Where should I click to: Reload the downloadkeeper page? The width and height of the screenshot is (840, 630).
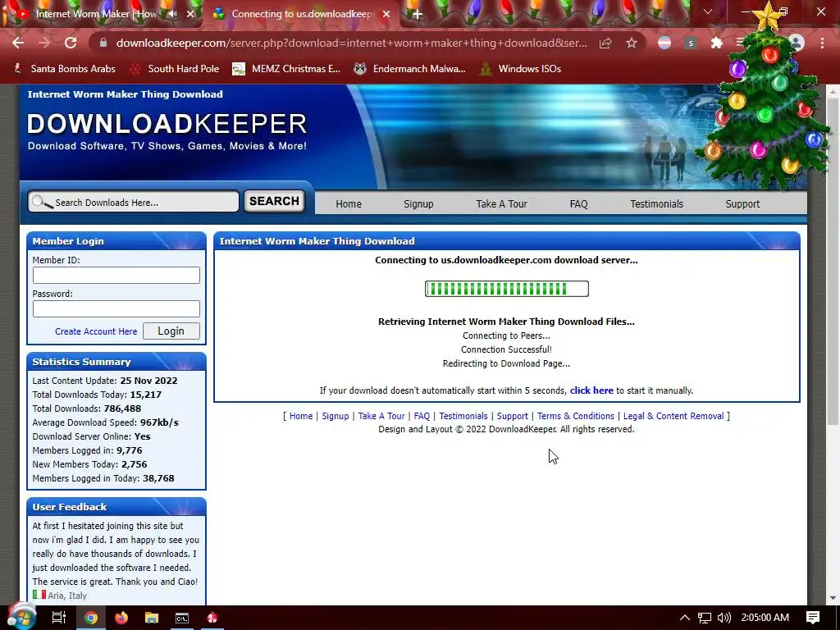[71, 43]
